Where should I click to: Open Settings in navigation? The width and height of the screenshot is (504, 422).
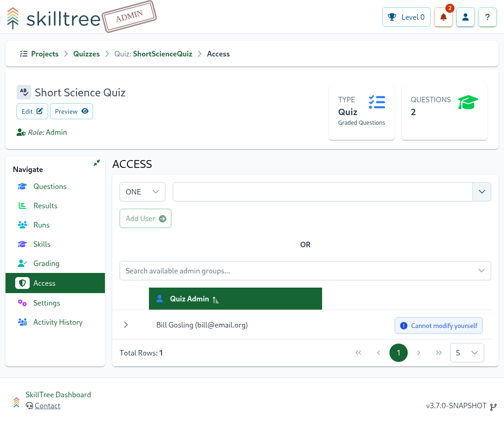(x=55, y=303)
